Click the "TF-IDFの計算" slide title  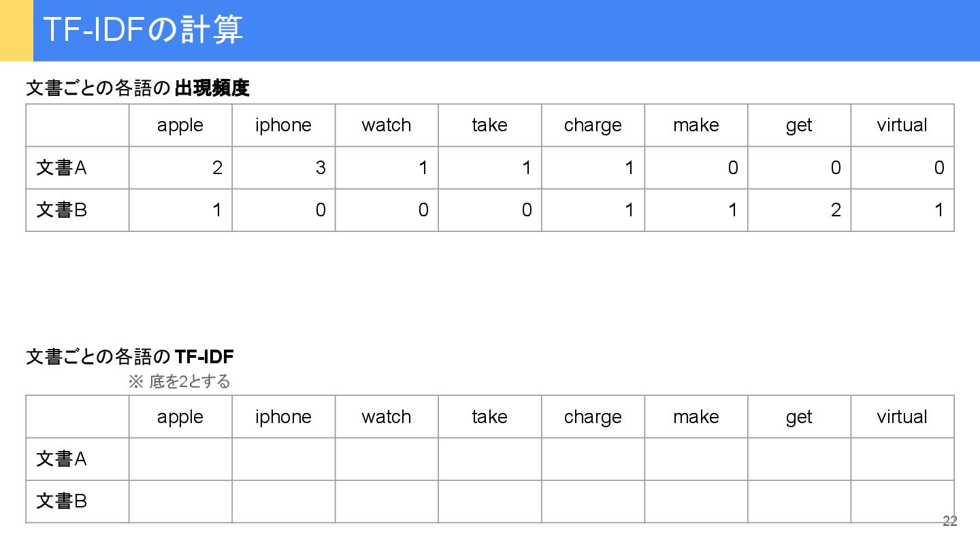(143, 30)
